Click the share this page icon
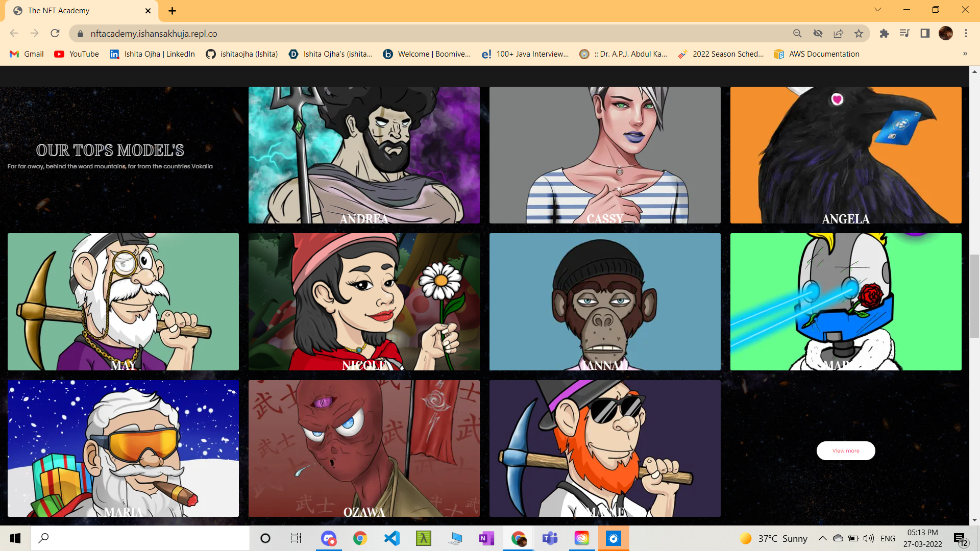The image size is (980, 551). [838, 33]
